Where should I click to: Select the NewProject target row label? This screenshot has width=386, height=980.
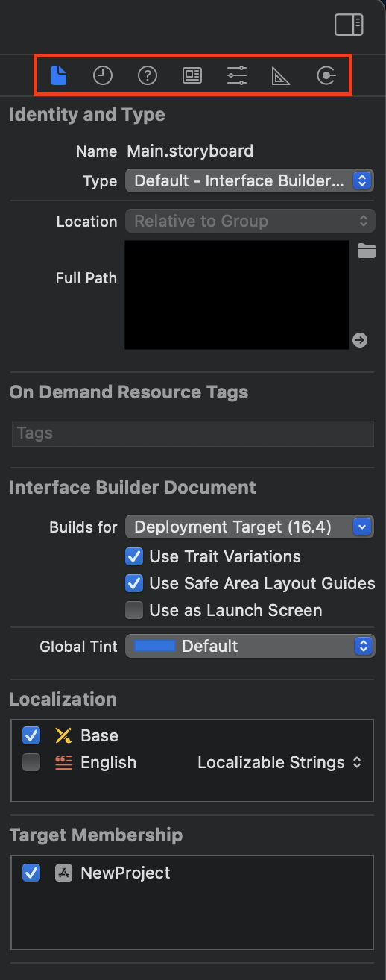(x=125, y=873)
